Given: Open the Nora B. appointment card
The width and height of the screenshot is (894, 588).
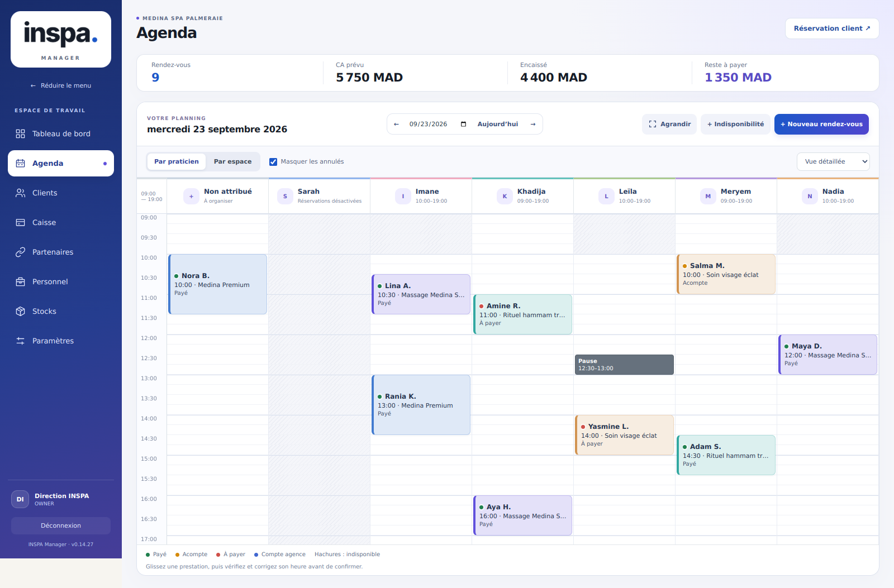Looking at the screenshot, I should tap(217, 284).
